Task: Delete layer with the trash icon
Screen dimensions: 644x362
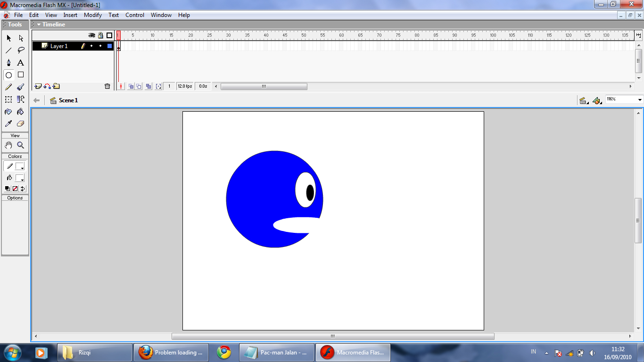Action: [107, 86]
